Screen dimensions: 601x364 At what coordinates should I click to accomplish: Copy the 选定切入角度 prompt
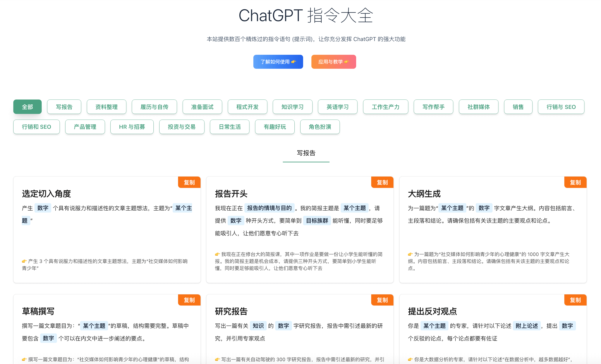pyautogui.click(x=189, y=182)
